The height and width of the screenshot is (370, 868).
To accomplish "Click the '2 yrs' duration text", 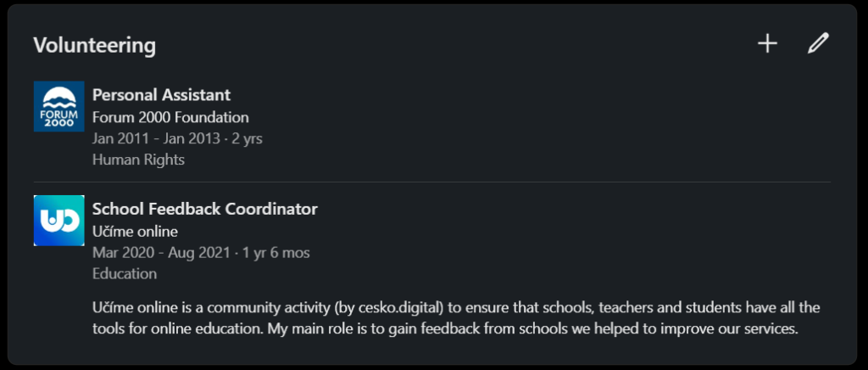I will point(247,138).
